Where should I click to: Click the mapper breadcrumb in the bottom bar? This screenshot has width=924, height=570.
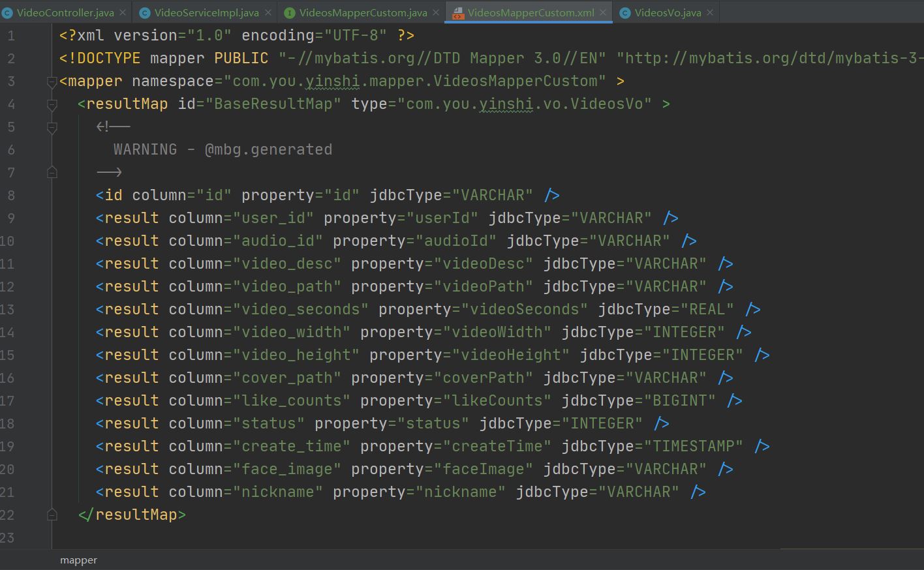78,560
